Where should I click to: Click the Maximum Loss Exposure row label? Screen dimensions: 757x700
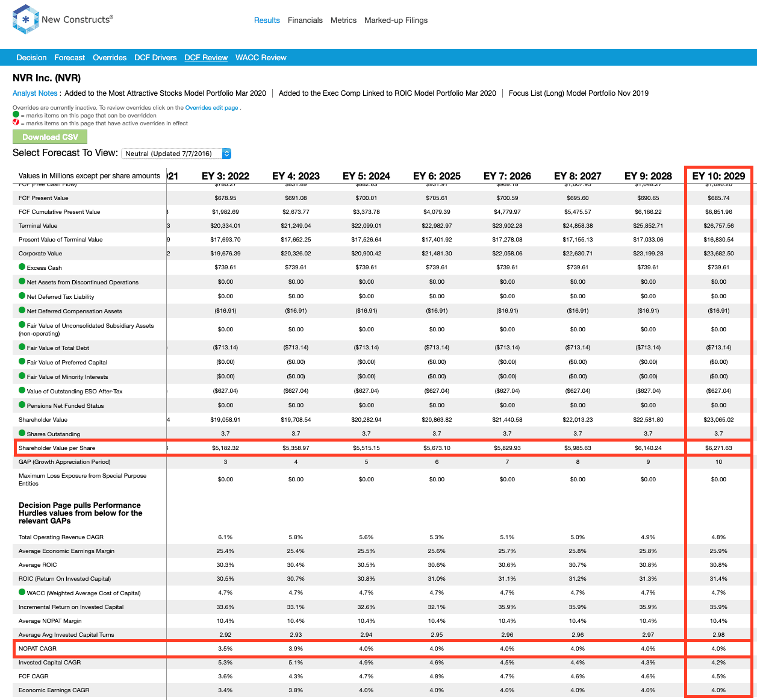[83, 480]
